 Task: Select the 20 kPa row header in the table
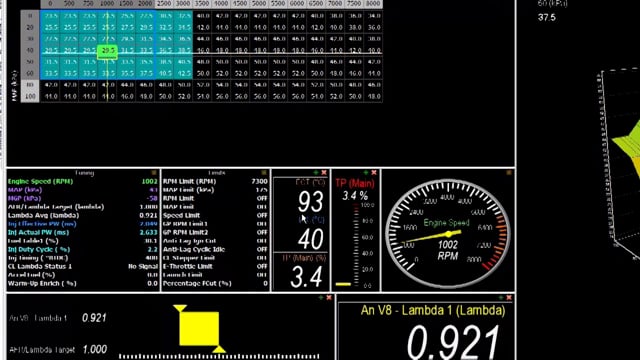(x=30, y=27)
